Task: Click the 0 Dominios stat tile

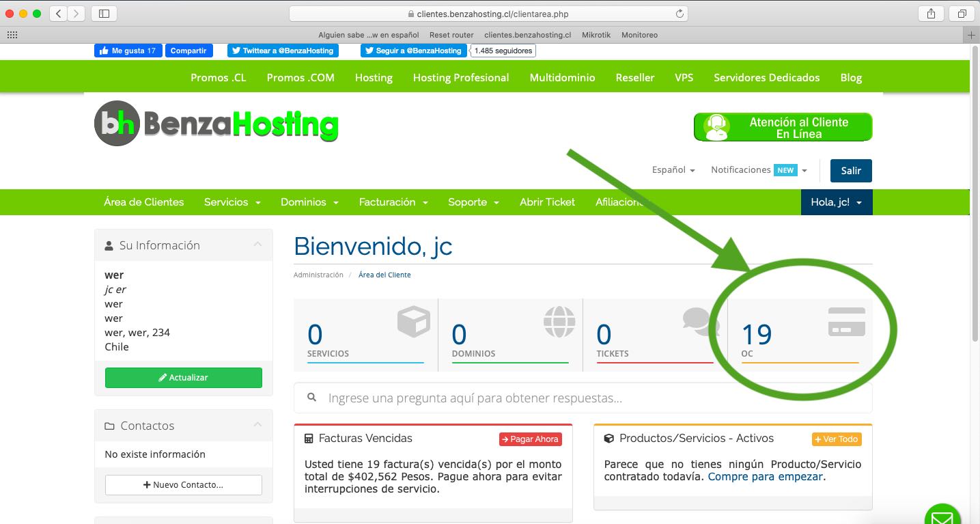Action: coord(510,335)
